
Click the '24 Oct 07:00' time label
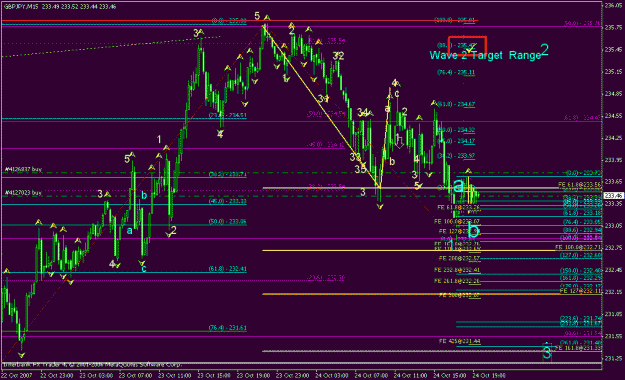coord(371,376)
